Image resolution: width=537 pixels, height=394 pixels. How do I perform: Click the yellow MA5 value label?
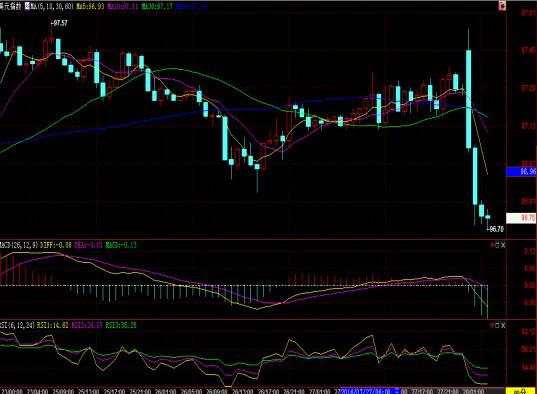pos(90,6)
